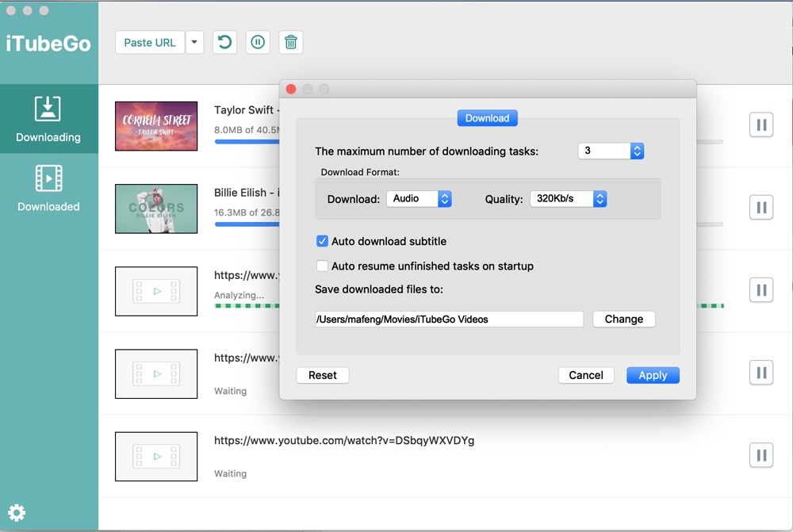Pause the Billie Eilish download

pyautogui.click(x=761, y=208)
